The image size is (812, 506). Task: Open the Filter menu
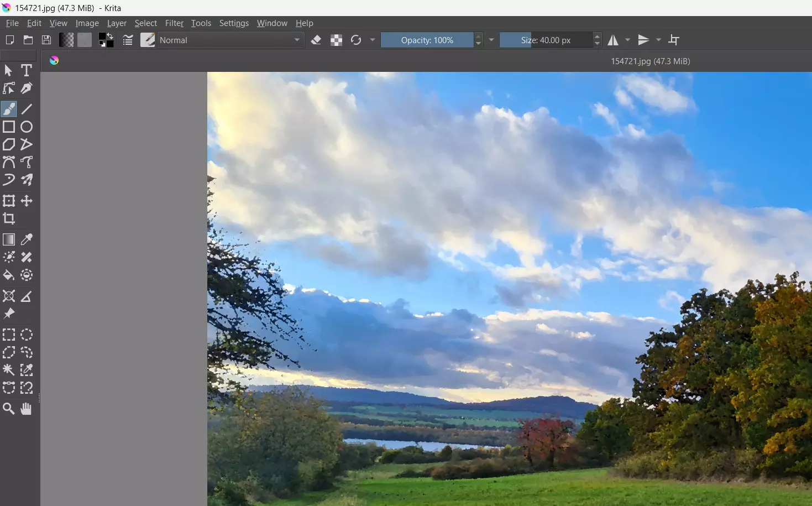174,23
